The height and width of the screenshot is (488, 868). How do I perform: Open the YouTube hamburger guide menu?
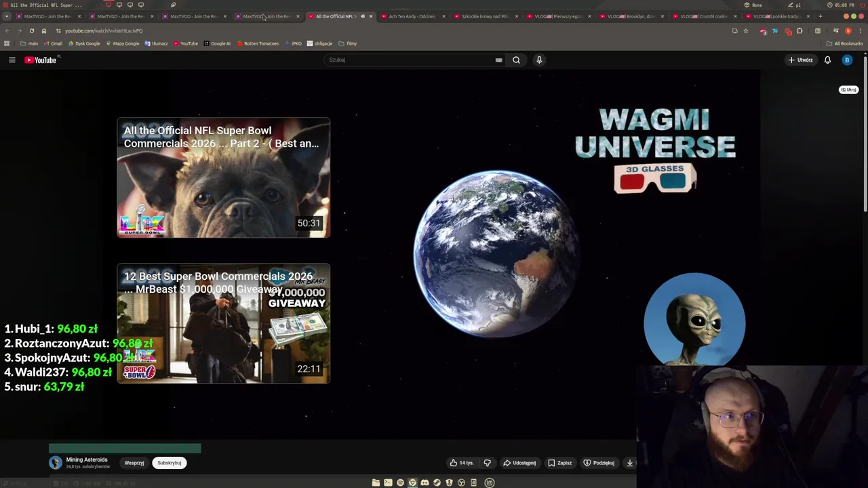[12, 60]
